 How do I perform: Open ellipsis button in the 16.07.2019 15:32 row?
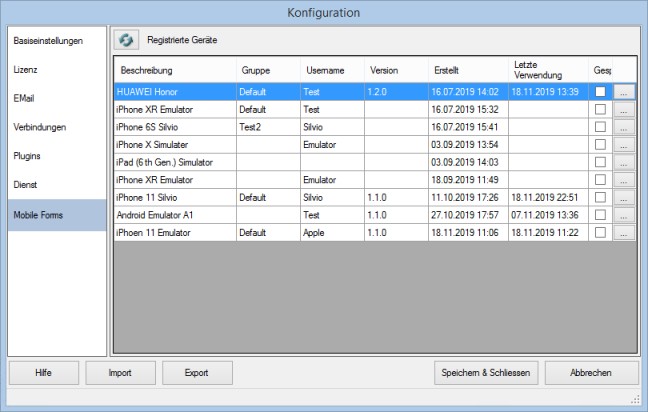click(624, 110)
